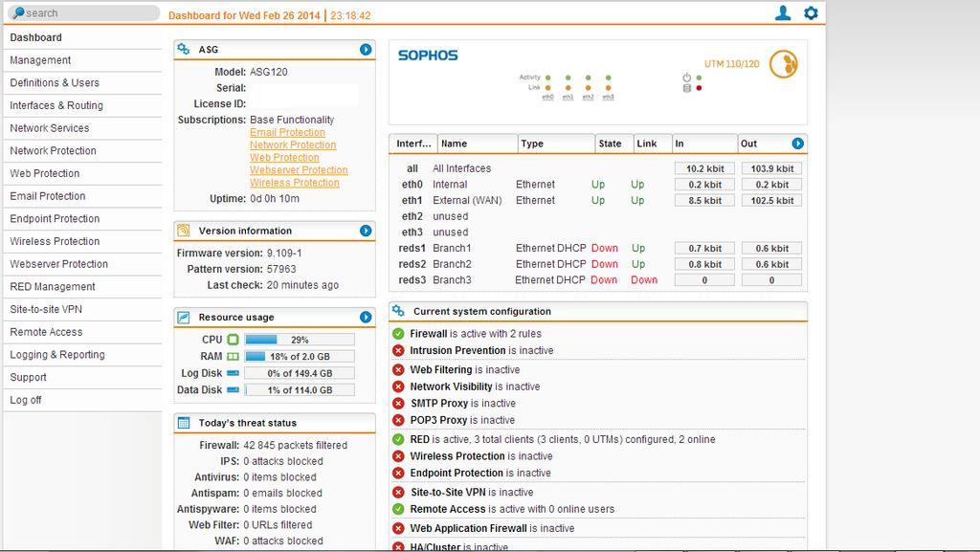Select the eth1 External (WAN) row

598,201
